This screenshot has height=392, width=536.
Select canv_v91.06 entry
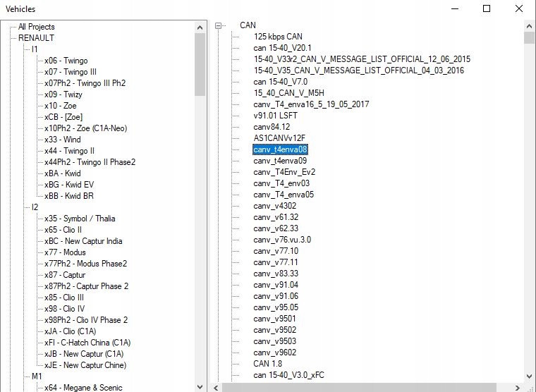pos(276,296)
